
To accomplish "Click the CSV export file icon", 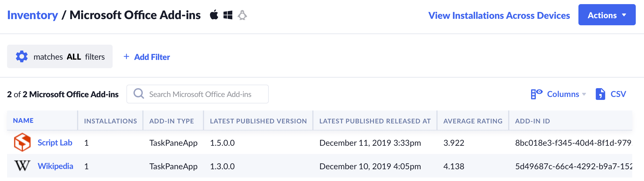I will coord(600,94).
